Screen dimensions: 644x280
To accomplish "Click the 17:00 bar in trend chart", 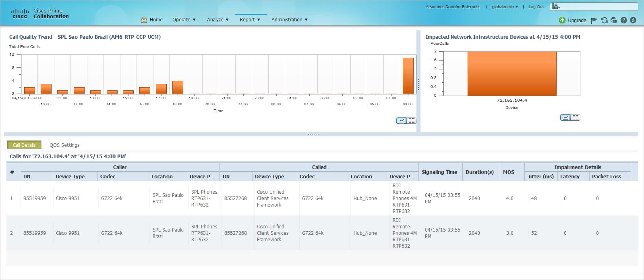I will tap(161, 89).
